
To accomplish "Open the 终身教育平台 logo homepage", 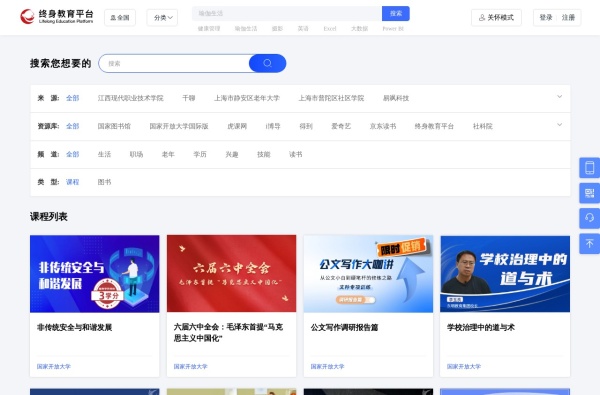I will (57, 17).
